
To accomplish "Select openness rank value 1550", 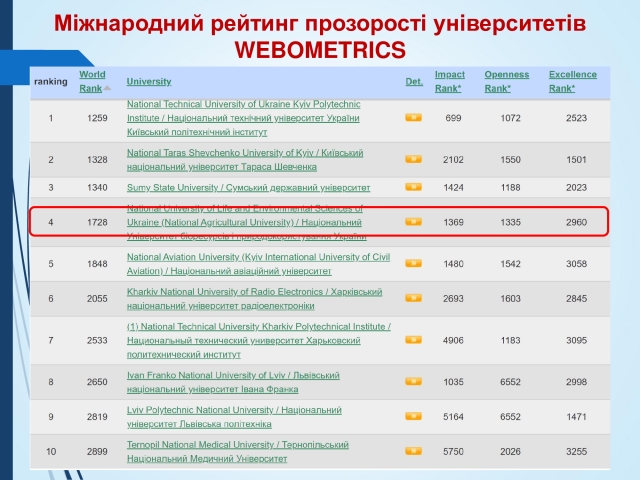I will coord(511,160).
